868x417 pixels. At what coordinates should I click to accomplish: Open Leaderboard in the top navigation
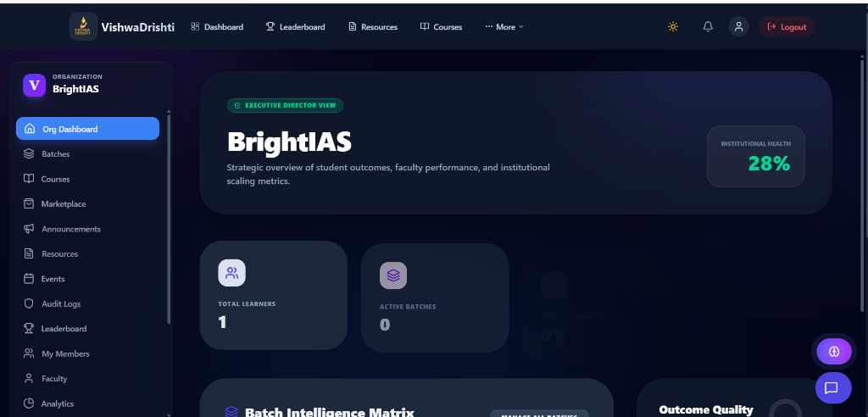(296, 26)
